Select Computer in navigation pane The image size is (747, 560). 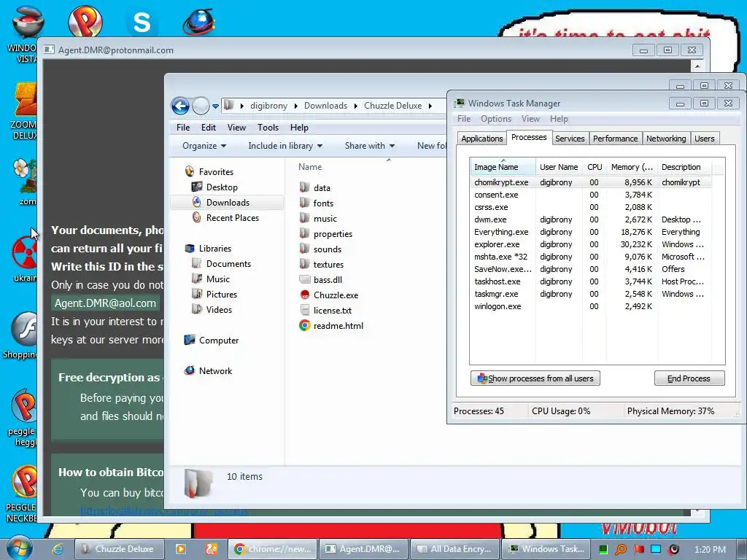click(x=218, y=341)
